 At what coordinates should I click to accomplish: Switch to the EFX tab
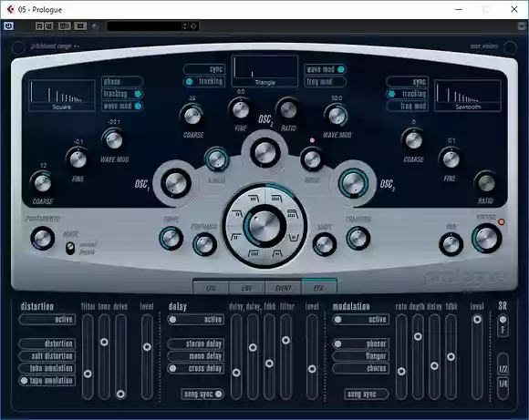318,288
